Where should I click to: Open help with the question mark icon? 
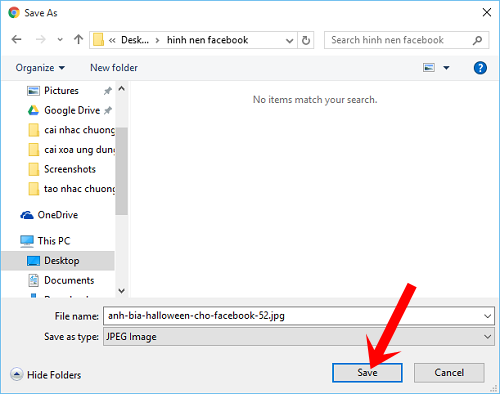[x=480, y=68]
